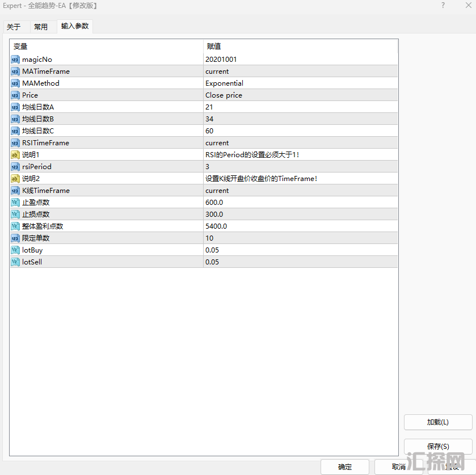The image size is (476, 475).
Task: Click the double icon beside 止损点数
Action: pos(15,215)
